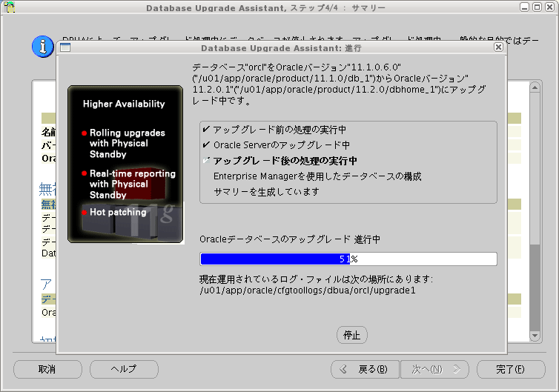Minimize the Database Upgrade Assistant main window
Image resolution: width=559 pixels, height=392 pixels.
click(524, 7)
